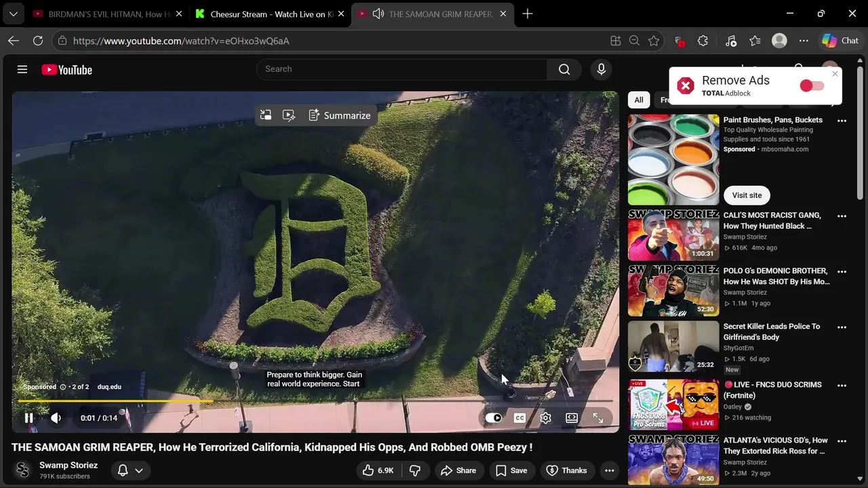
Task: Open the Copilot Chat button
Action: (840, 41)
